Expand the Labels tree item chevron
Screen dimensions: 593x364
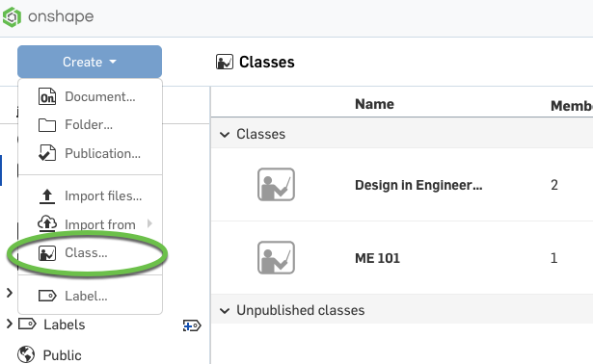(10, 324)
